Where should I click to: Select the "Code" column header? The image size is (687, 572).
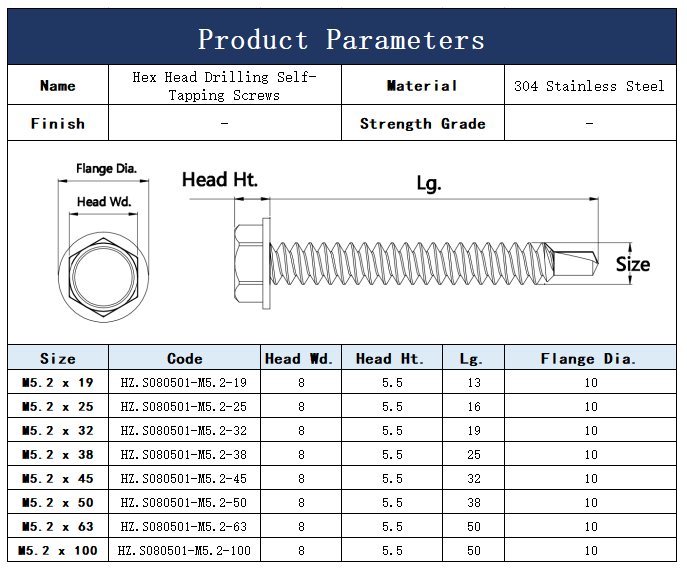(x=184, y=358)
